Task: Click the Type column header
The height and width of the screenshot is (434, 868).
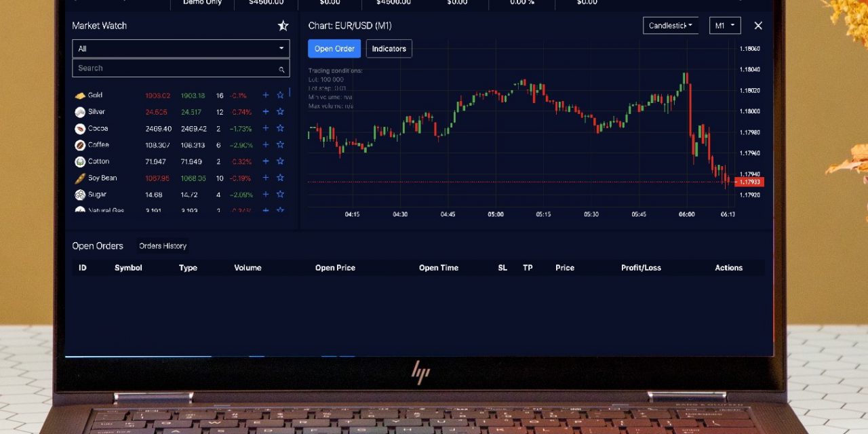Action: (x=188, y=268)
